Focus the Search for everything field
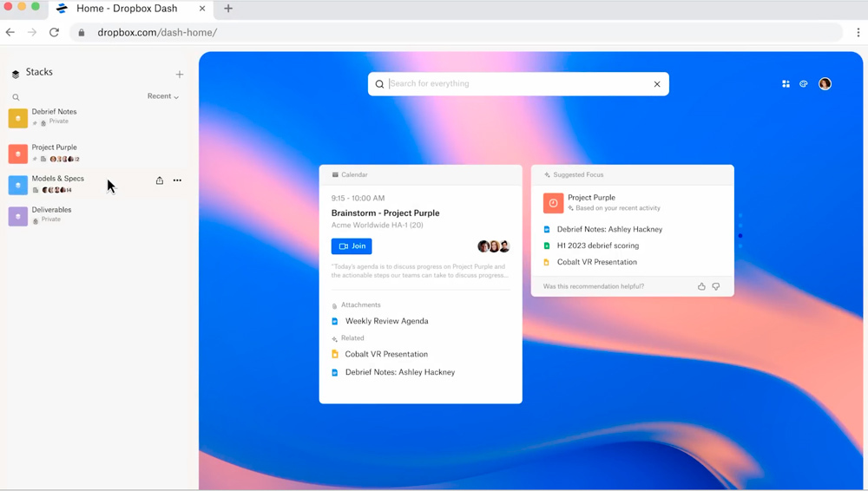 (518, 84)
